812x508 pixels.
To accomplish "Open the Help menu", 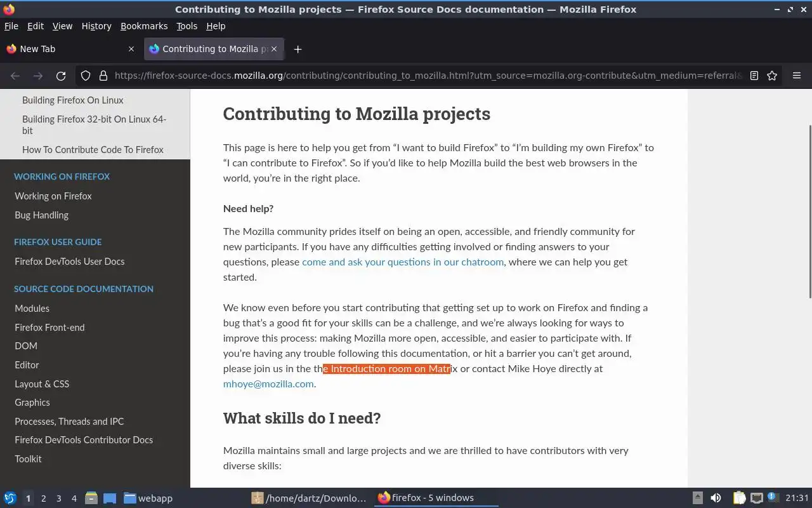I will (x=216, y=26).
